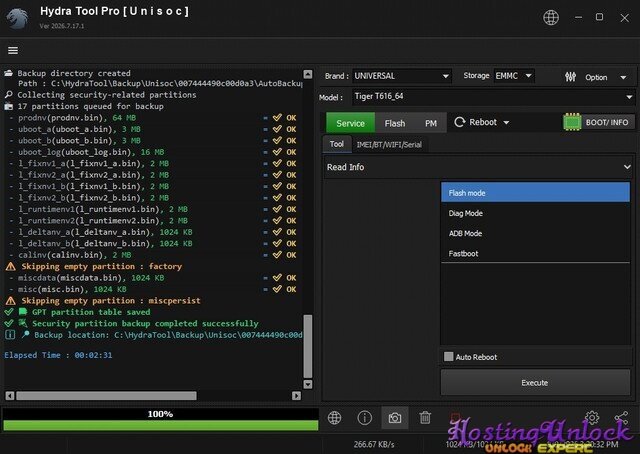Click the green check beside GPT partition table saved
640x454 pixels.
(9, 312)
